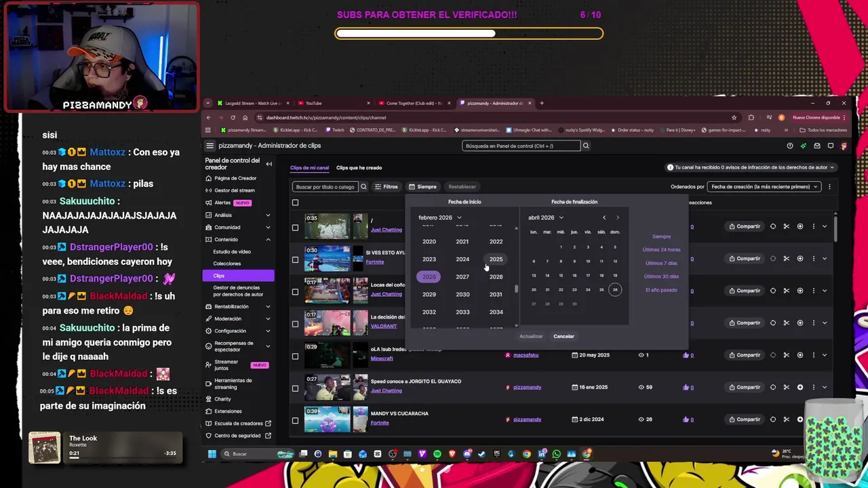868x488 pixels.
Task: Select the La decisión VALORANT clip checkbox
Action: [x=295, y=324]
